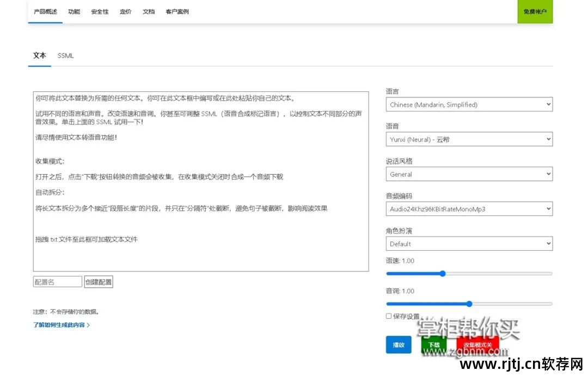
Task: Enable the 保存设置 checkbox
Action: coord(389,316)
